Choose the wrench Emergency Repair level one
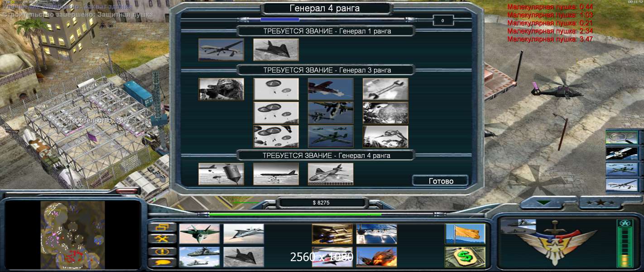Image resolution: width=644 pixels, height=272 pixels. tap(385, 89)
